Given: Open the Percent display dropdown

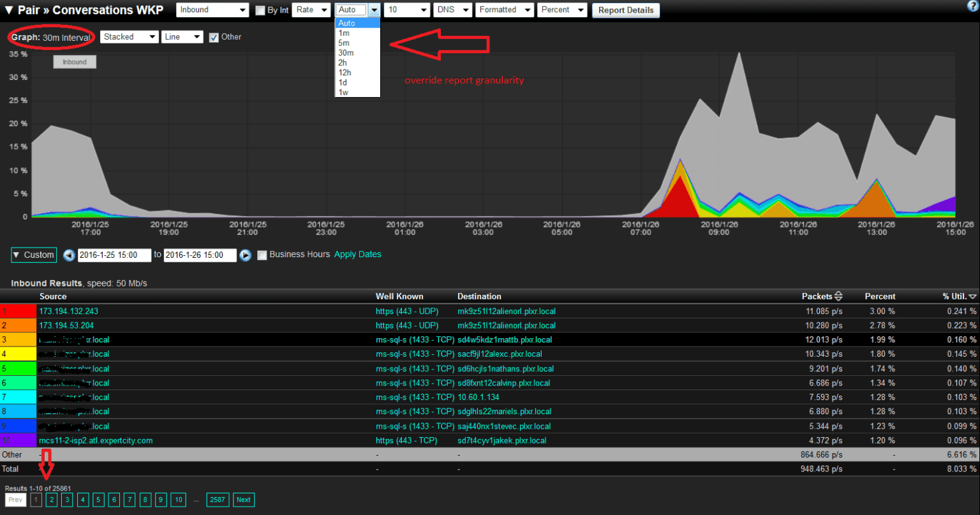Looking at the screenshot, I should click(x=561, y=10).
